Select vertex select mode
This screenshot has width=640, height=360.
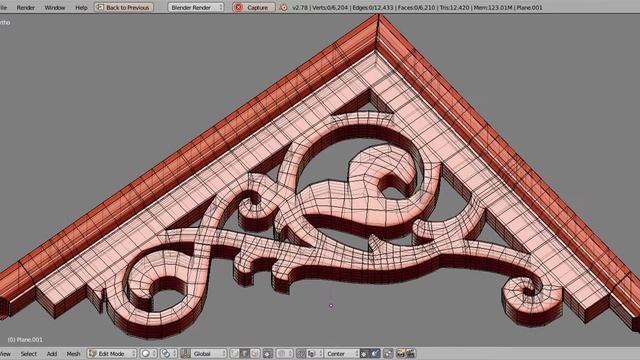pos(235,353)
